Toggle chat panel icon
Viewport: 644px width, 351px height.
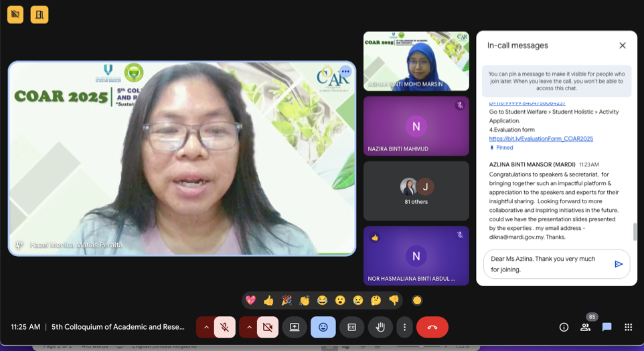[607, 327]
